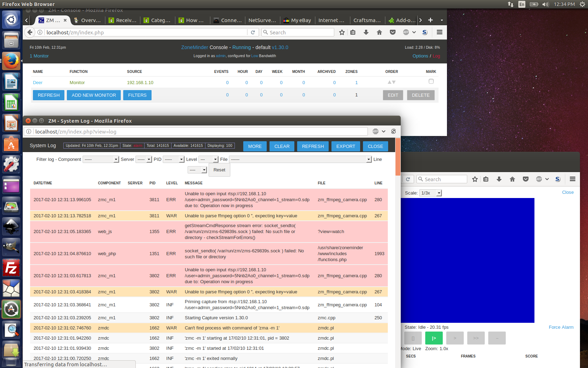Expand the Server filter dropdown
Screen dimensions: 588x368
(x=143, y=159)
